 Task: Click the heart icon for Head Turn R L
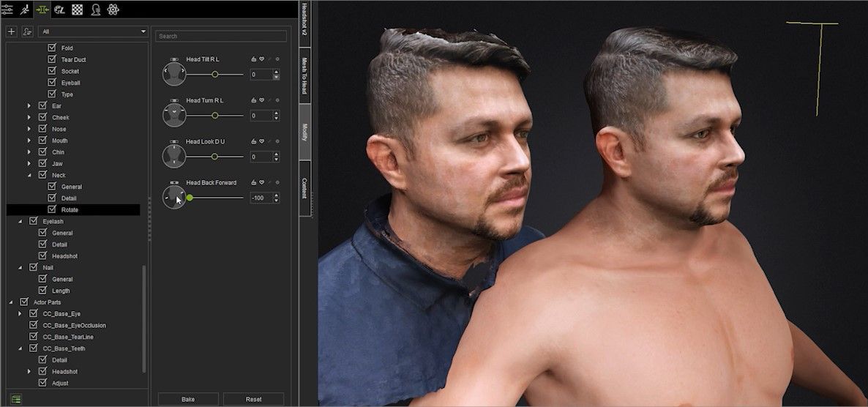pyautogui.click(x=261, y=100)
